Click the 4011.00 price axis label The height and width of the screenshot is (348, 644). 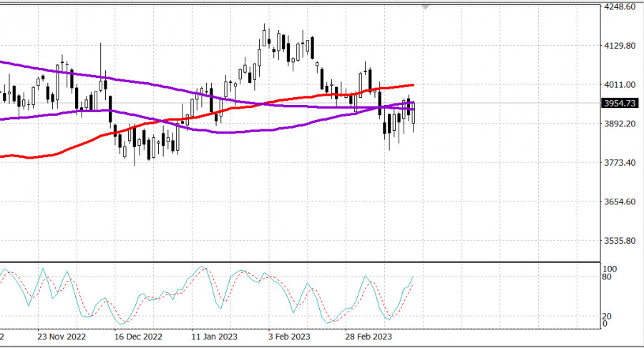coord(620,85)
